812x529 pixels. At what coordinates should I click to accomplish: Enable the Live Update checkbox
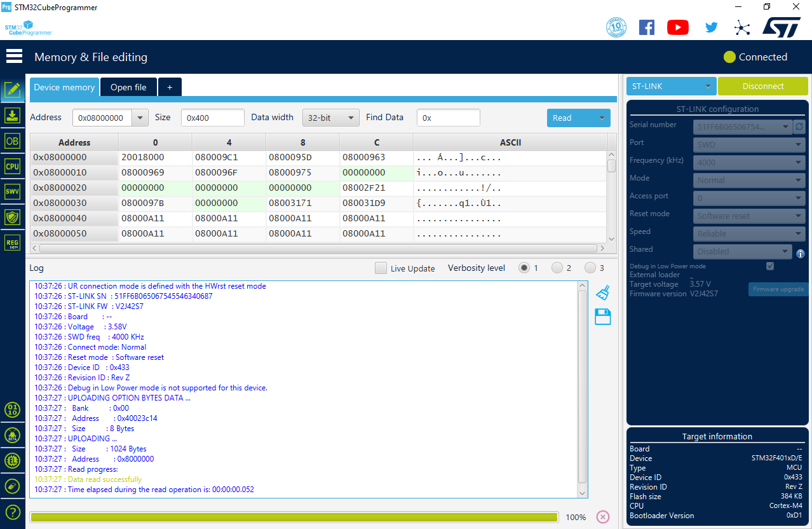pyautogui.click(x=381, y=268)
